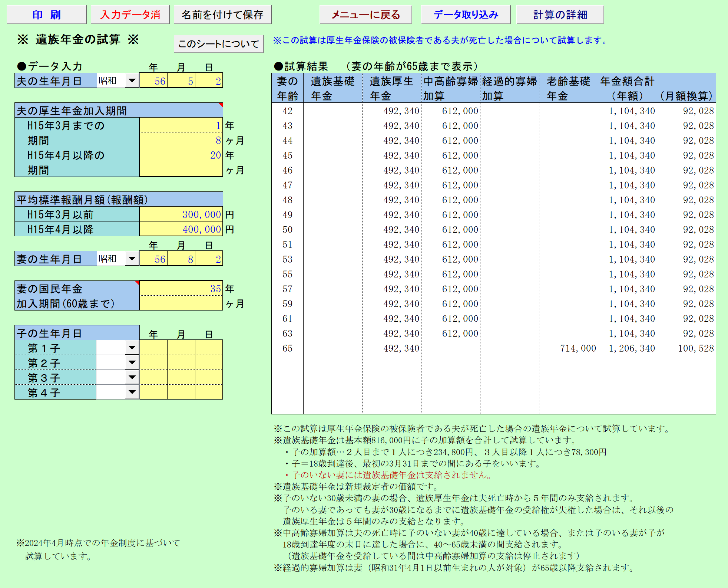Click 遺族厚生年金 column header

[x=392, y=88]
